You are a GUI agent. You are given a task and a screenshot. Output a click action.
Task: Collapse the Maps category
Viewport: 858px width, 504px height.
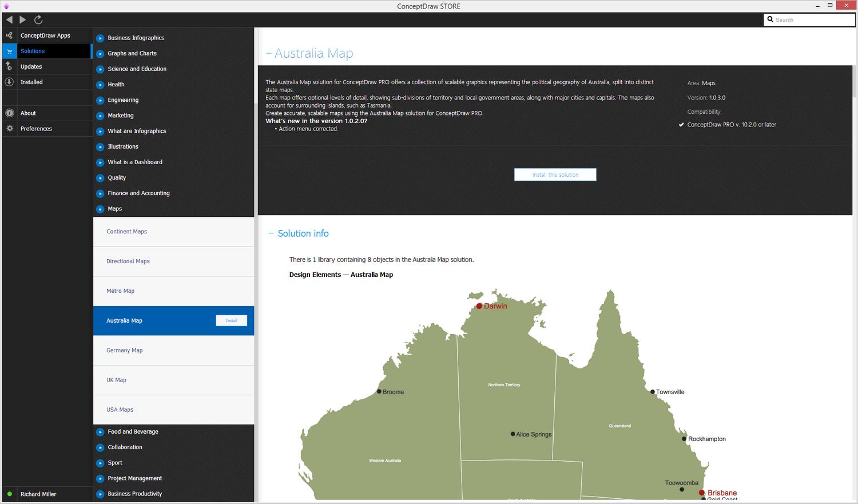coord(100,209)
